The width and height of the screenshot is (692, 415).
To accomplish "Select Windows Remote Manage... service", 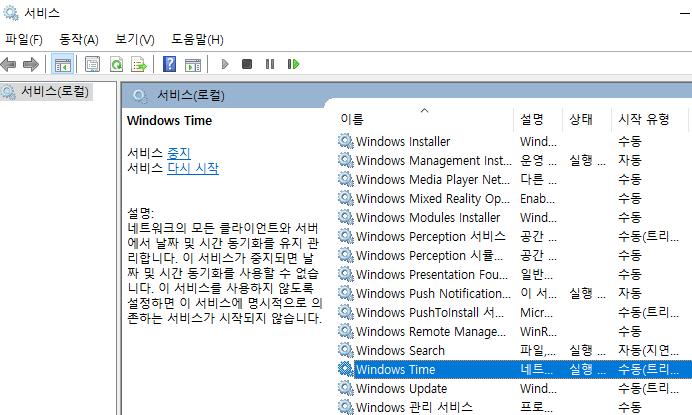I will pyautogui.click(x=515, y=332).
